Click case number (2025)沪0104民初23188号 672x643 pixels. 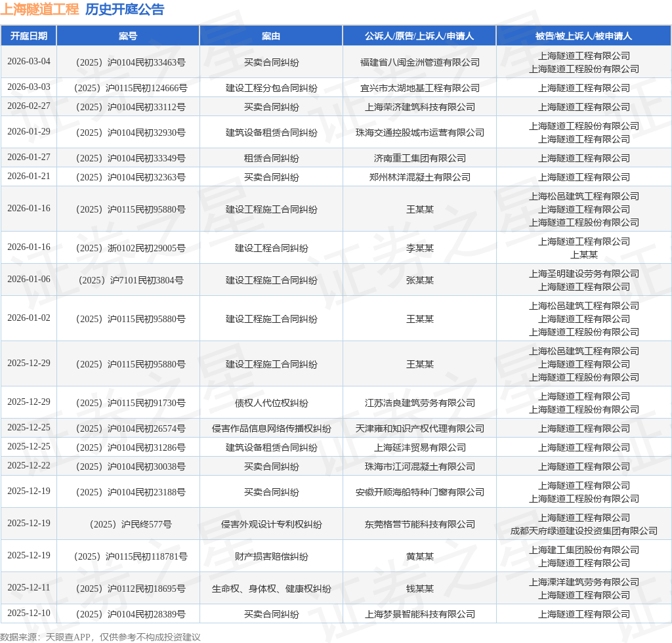(x=131, y=492)
